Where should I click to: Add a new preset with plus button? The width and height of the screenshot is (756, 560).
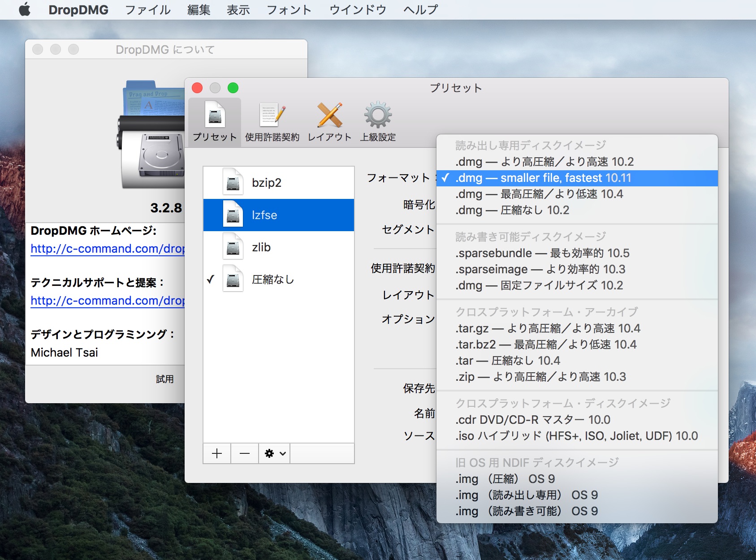pyautogui.click(x=217, y=453)
